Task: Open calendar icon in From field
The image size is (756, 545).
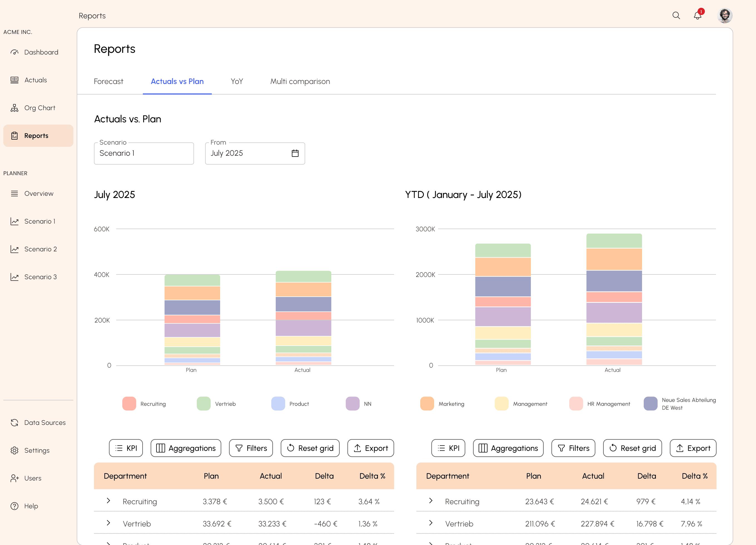Action: pyautogui.click(x=295, y=153)
